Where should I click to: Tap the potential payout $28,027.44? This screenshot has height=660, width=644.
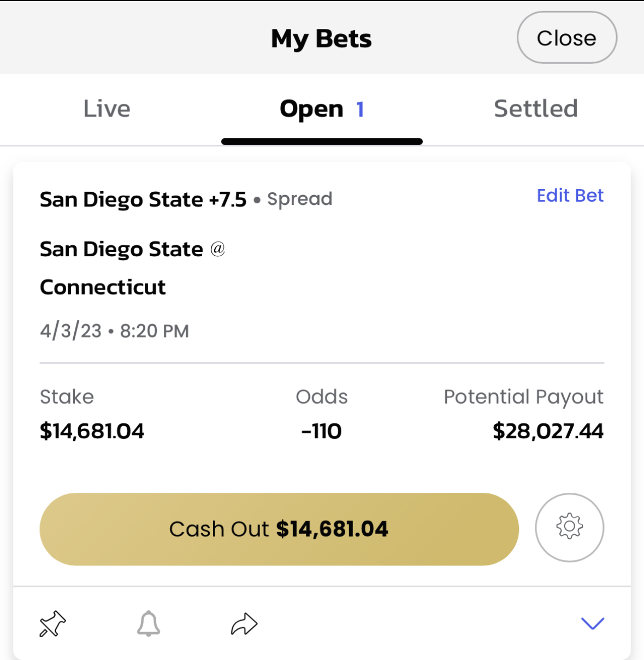(x=547, y=431)
